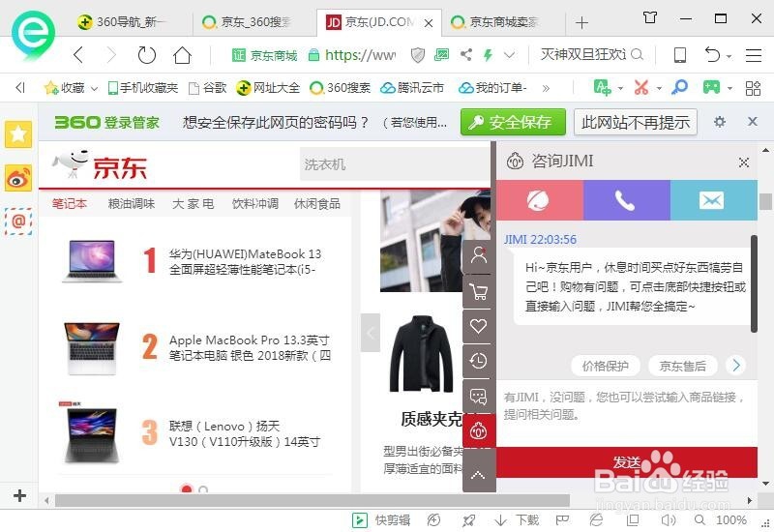Switch to the 京东商城卖家 tab
774x532 pixels.
[x=503, y=21]
